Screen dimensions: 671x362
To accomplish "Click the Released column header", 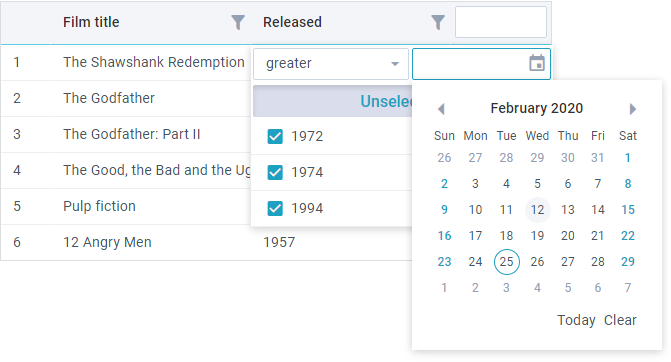I will [292, 22].
